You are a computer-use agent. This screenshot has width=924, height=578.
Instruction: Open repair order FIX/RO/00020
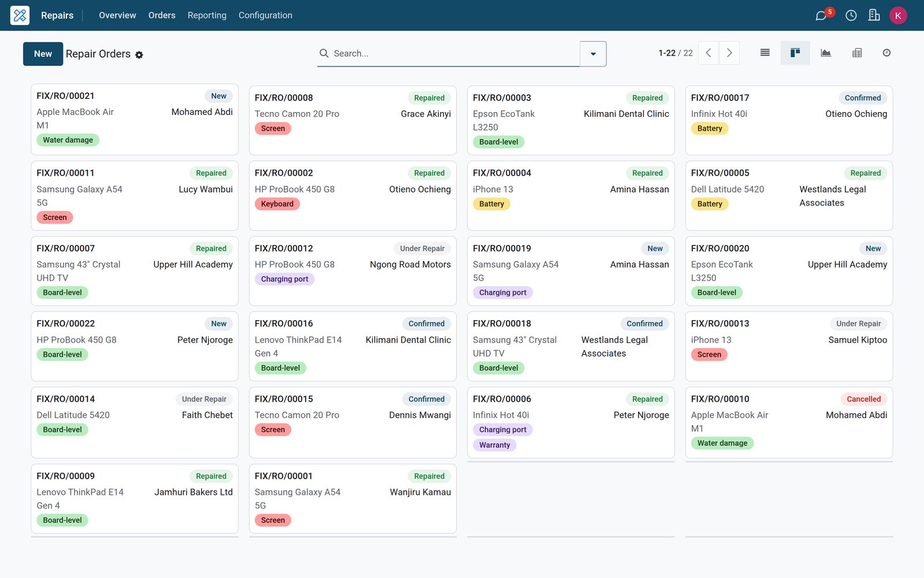click(x=789, y=271)
